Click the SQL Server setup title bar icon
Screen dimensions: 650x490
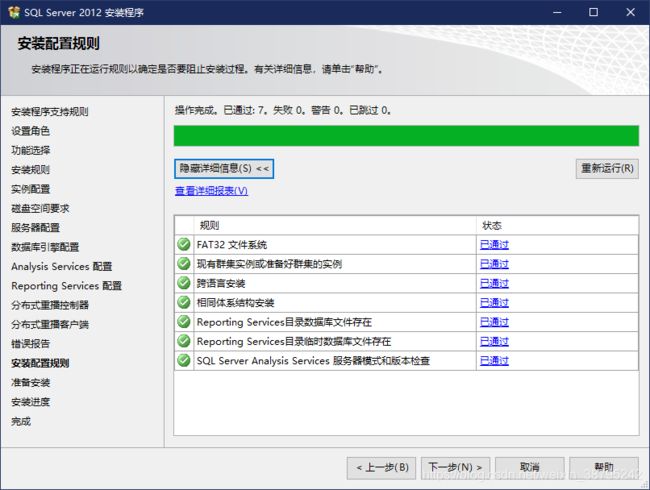click(x=14, y=12)
